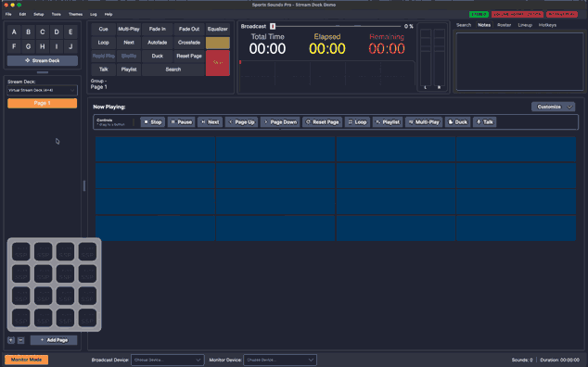
Task: Click the minus icon beside Add Page
Action: click(21, 340)
